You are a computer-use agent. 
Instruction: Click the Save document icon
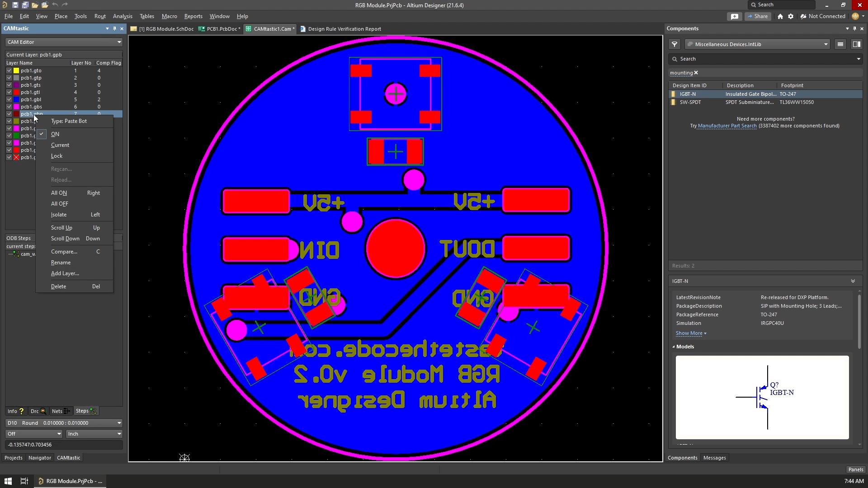click(15, 5)
